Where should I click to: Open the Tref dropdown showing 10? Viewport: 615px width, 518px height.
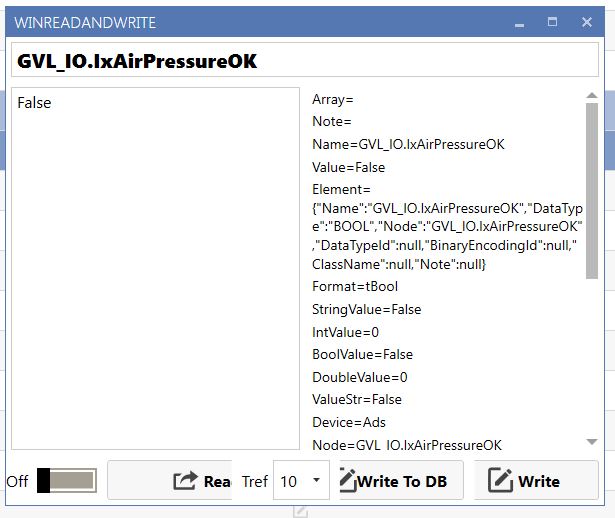tap(301, 481)
